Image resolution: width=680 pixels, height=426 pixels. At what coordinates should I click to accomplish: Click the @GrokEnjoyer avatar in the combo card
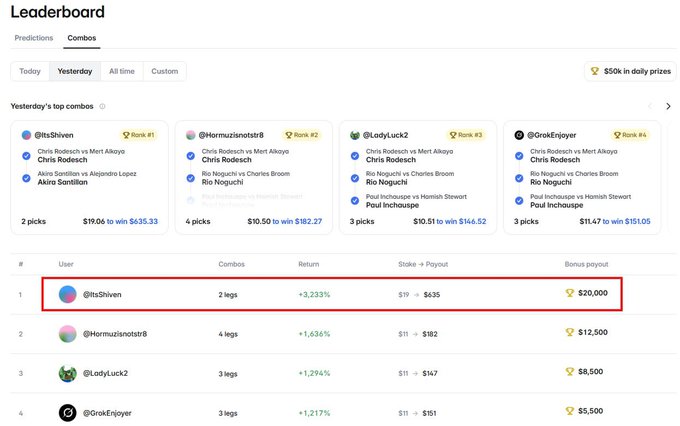click(x=519, y=135)
